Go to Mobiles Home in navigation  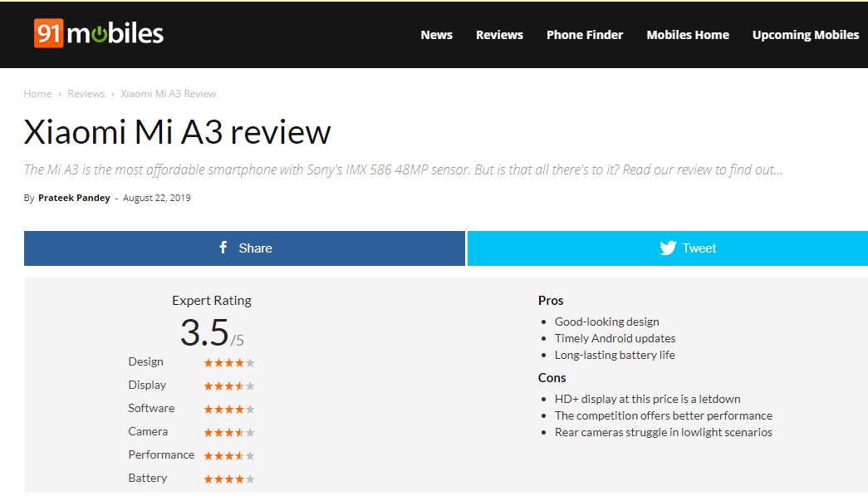(x=688, y=35)
